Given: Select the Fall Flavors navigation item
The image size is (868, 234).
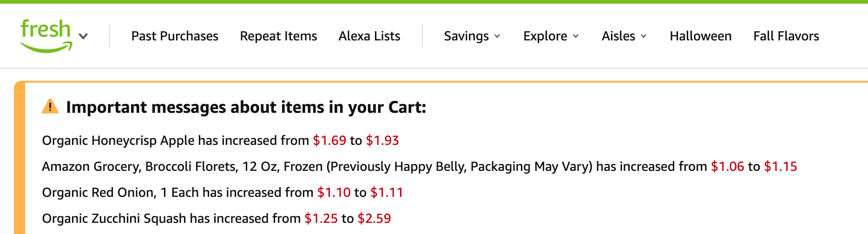Looking at the screenshot, I should (x=786, y=36).
